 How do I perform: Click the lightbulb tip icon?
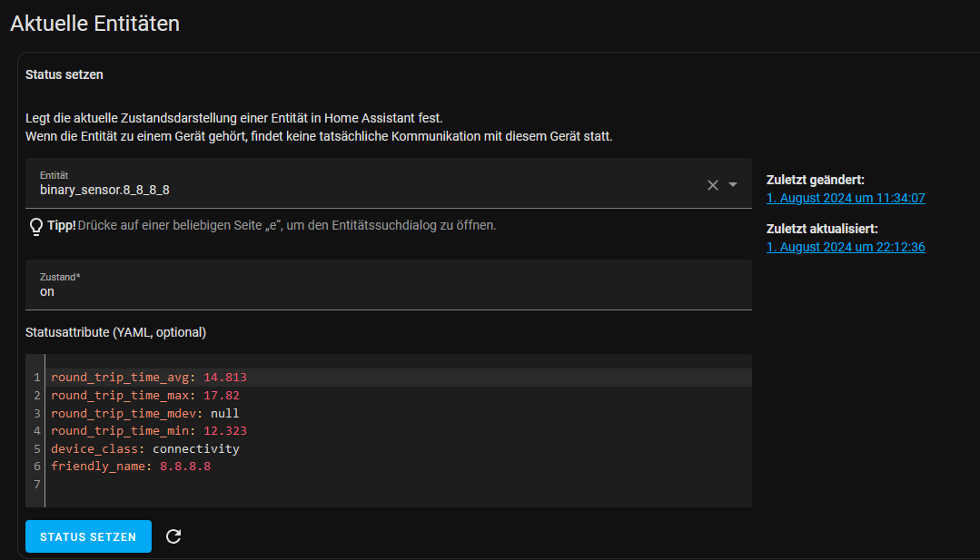pos(36,225)
